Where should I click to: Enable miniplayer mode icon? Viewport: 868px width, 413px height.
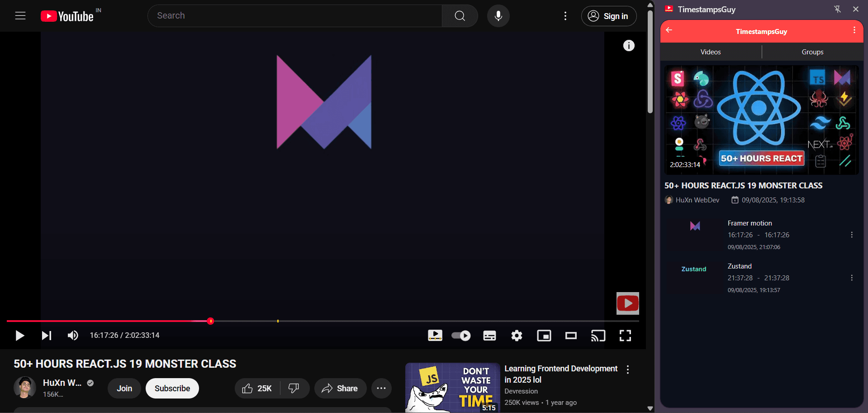[544, 336]
